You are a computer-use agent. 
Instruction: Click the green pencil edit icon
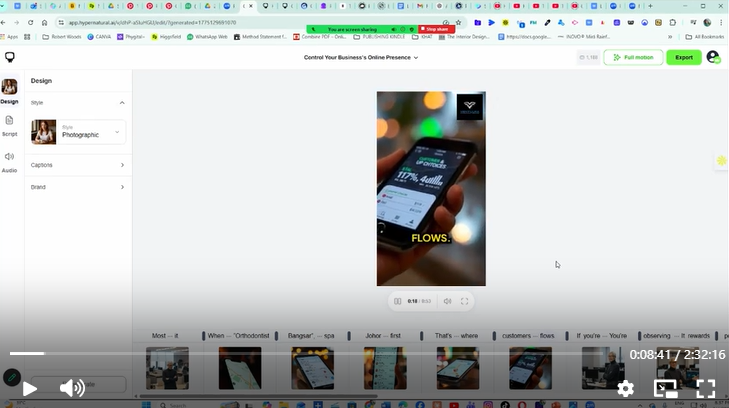12,378
